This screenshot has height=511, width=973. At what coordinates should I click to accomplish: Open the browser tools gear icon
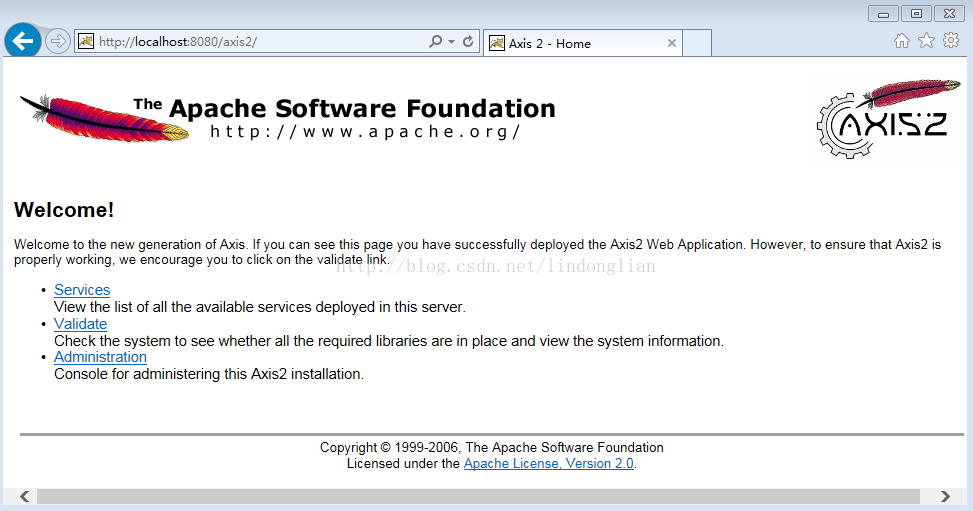[951, 41]
